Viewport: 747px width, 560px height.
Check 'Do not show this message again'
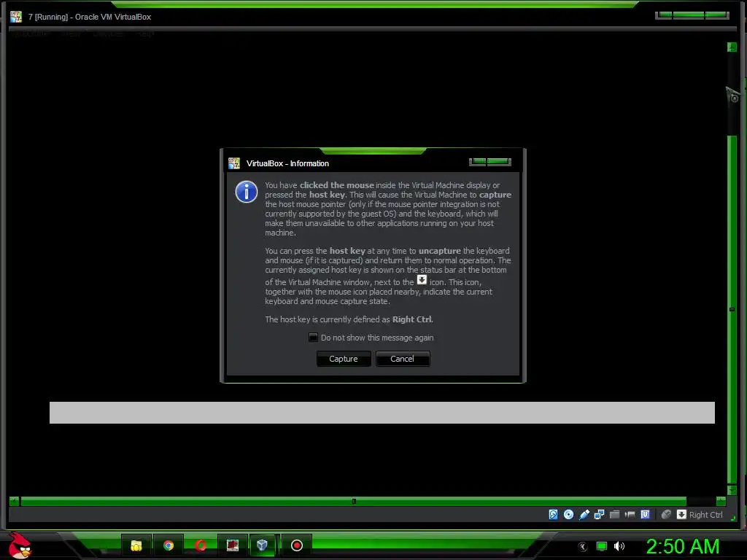(313, 337)
